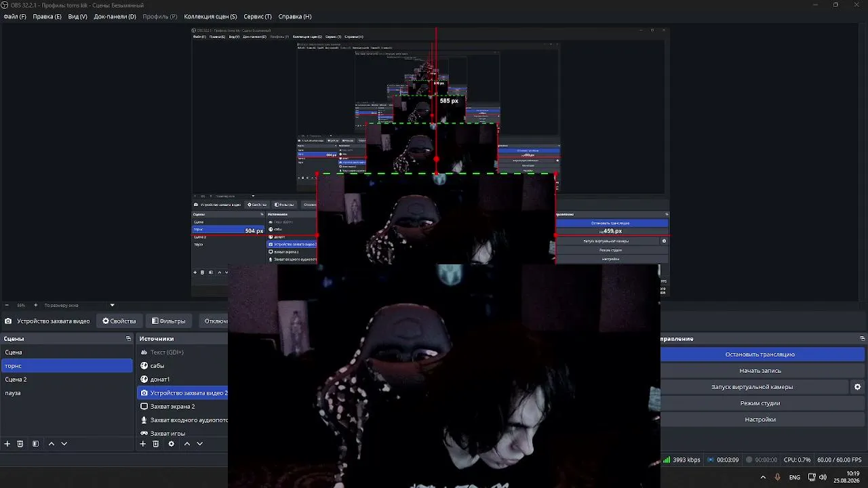The height and width of the screenshot is (488, 868).
Task: Add a new source with the plus icon
Action: pos(142,444)
